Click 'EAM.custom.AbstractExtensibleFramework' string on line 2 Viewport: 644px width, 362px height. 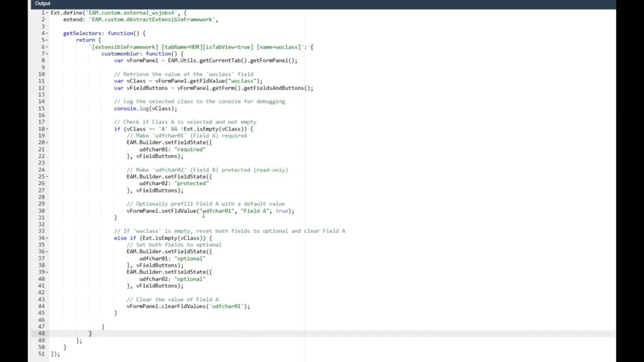coord(153,20)
